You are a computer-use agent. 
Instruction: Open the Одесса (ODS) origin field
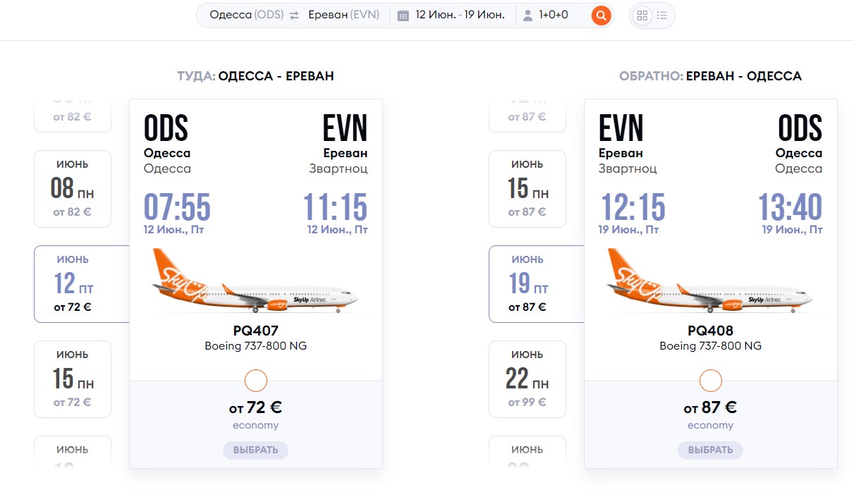pos(246,16)
